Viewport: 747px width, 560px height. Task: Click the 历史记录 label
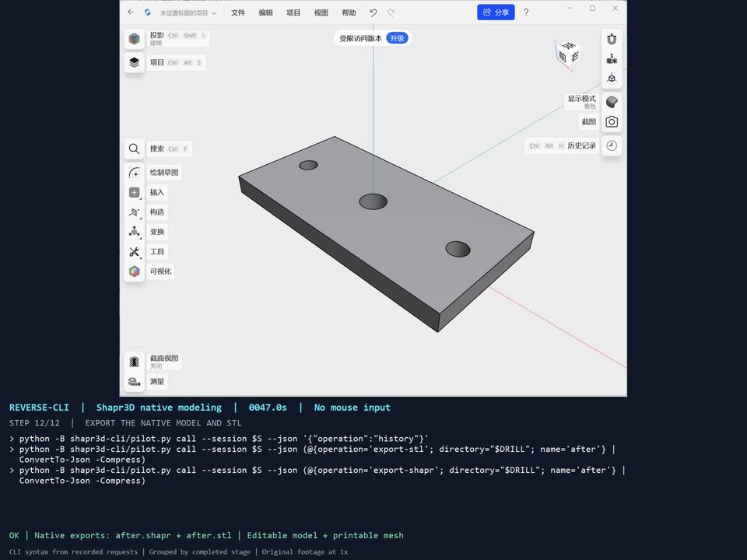coord(582,145)
